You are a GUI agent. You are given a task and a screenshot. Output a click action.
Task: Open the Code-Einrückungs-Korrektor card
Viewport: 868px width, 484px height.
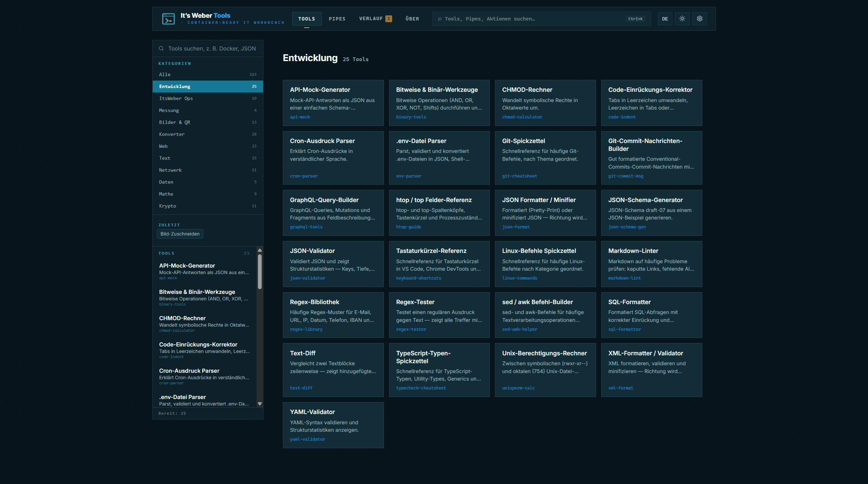click(x=651, y=103)
